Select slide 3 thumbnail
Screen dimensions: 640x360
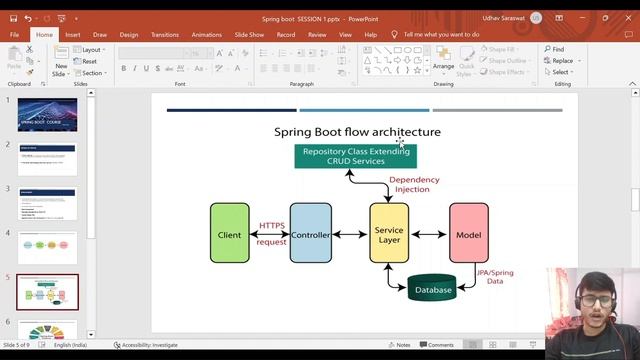47,204
